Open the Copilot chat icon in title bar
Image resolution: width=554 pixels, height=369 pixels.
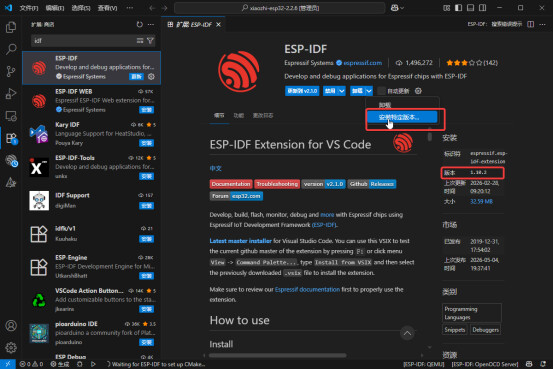pos(394,8)
